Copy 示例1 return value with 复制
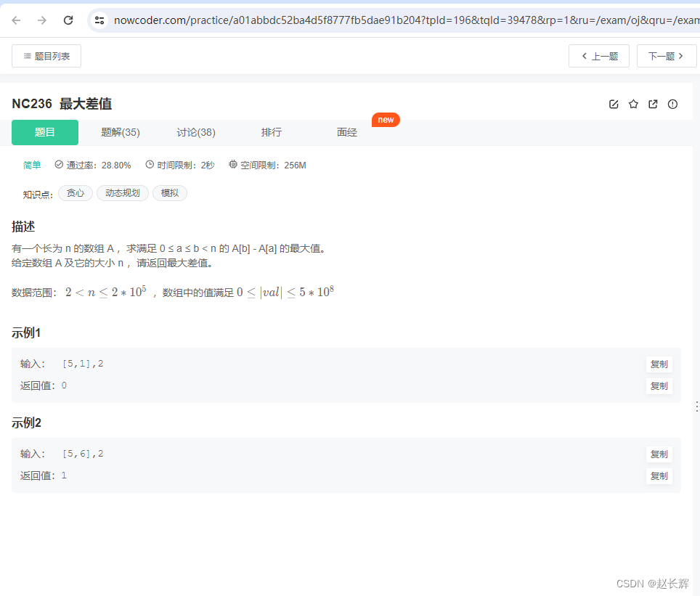 [x=659, y=386]
